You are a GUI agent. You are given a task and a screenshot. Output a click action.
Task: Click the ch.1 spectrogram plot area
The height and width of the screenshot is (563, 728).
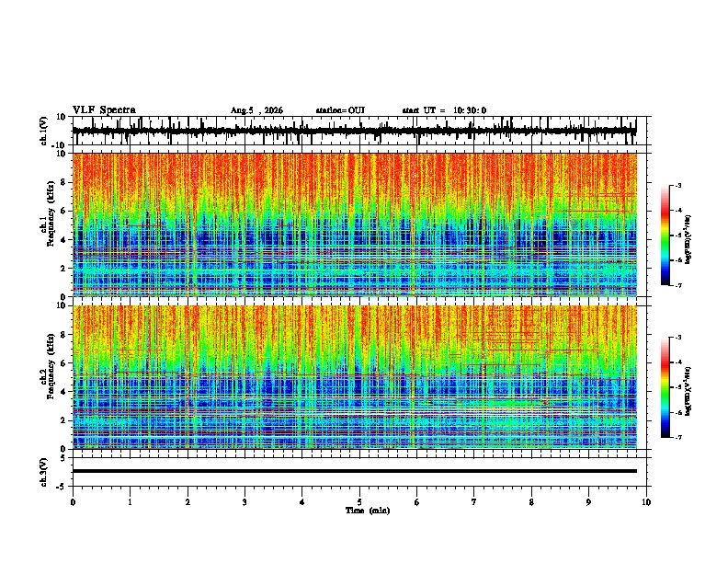click(x=354, y=224)
